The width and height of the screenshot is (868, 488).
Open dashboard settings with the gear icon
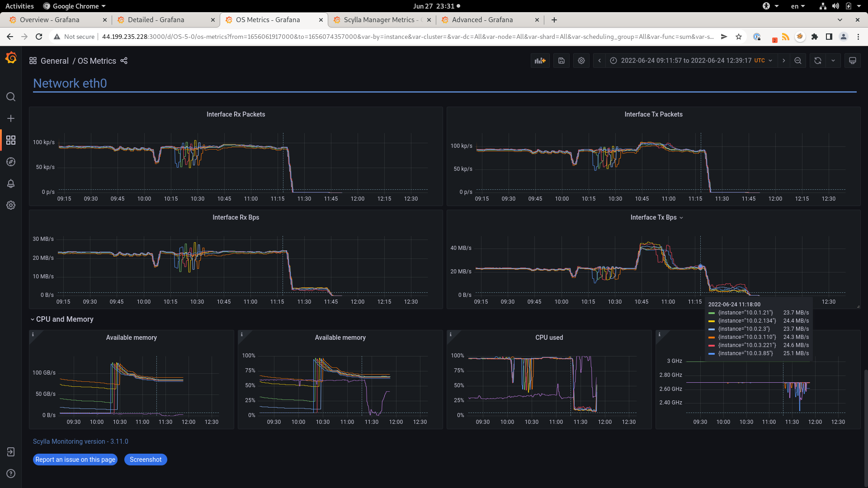click(581, 60)
